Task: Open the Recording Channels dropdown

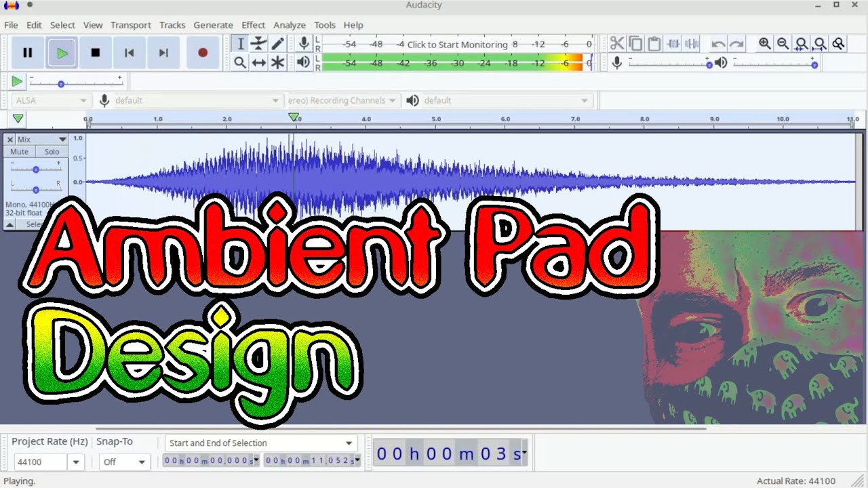Action: 344,100
